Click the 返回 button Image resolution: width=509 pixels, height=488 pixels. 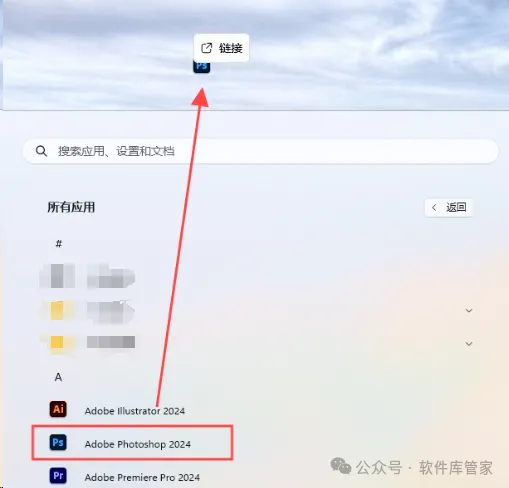pos(448,208)
